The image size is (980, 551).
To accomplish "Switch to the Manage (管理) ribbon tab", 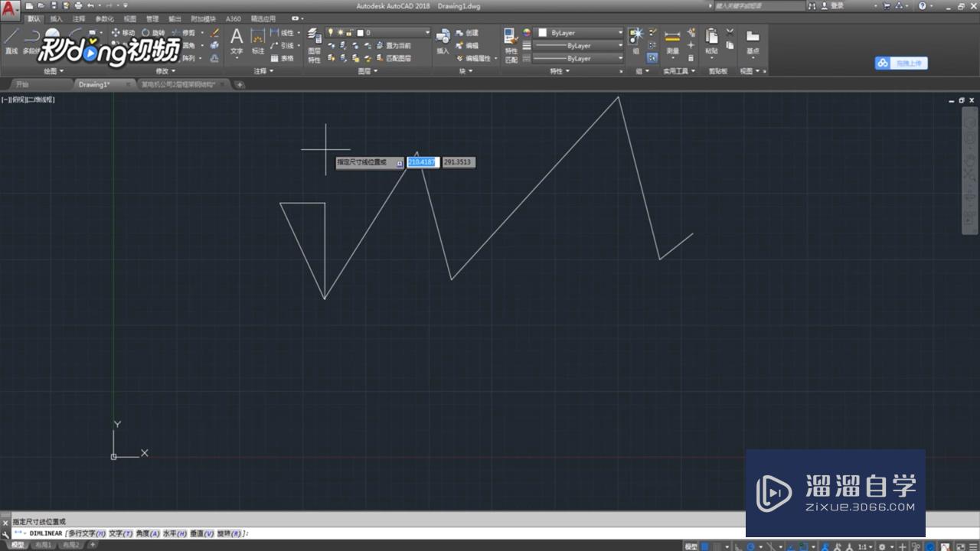I will tap(152, 18).
